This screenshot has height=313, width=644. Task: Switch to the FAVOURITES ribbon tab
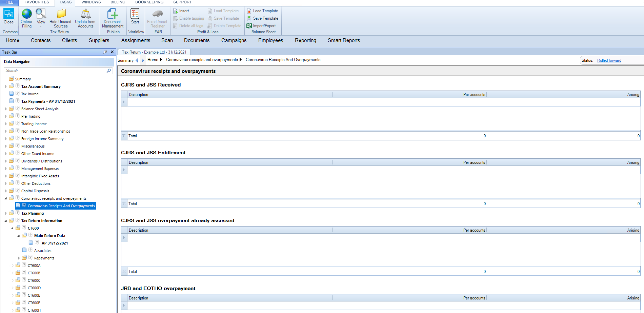[x=37, y=2]
